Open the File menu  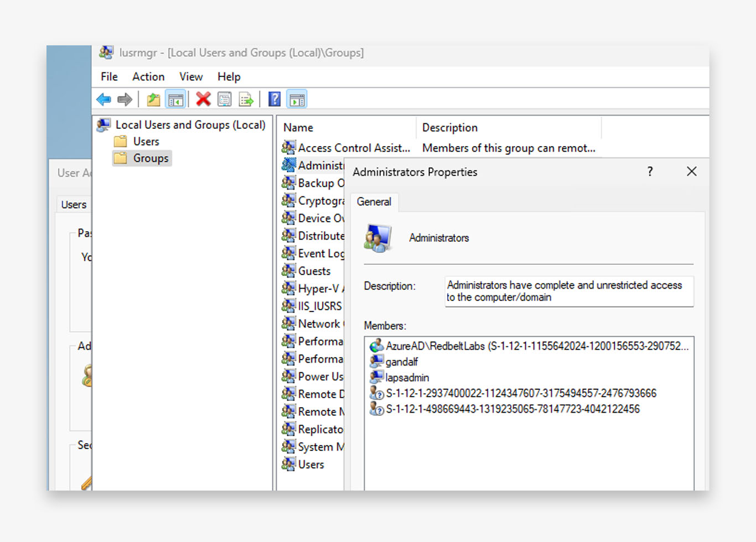tap(109, 77)
